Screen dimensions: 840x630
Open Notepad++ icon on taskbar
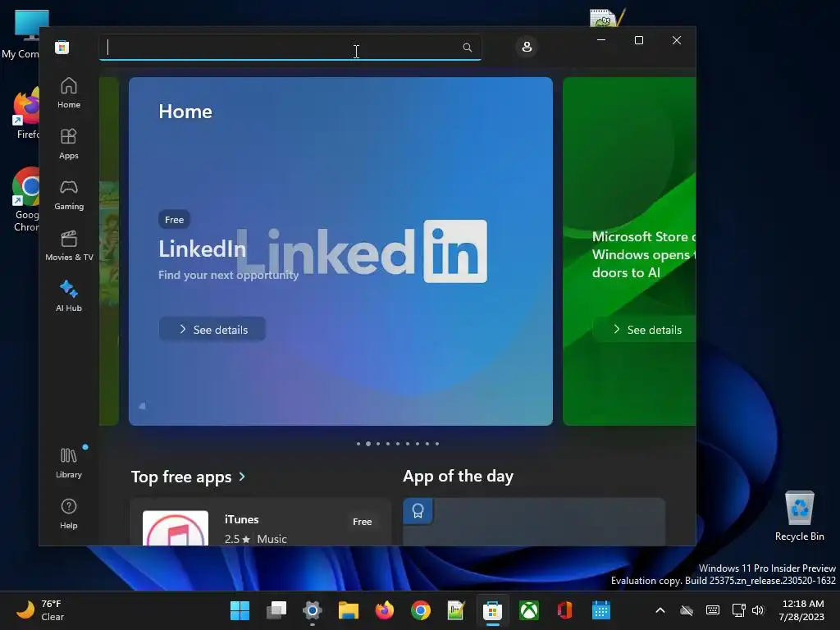456,610
